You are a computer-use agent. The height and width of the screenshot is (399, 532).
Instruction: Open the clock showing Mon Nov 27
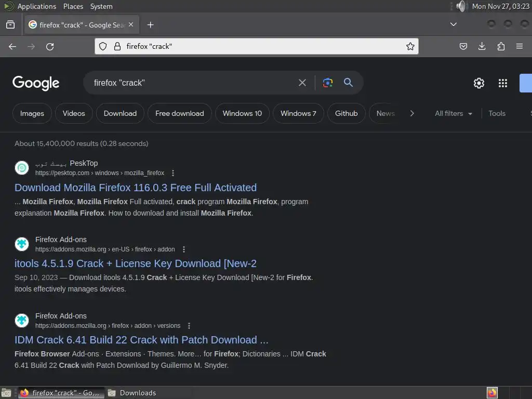(500, 6)
